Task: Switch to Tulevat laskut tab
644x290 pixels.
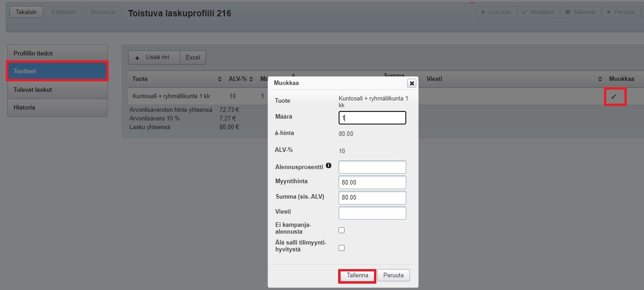Action: (x=57, y=90)
